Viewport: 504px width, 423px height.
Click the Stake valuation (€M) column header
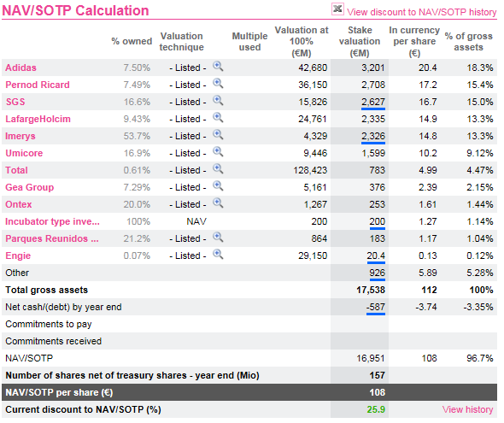(360, 42)
